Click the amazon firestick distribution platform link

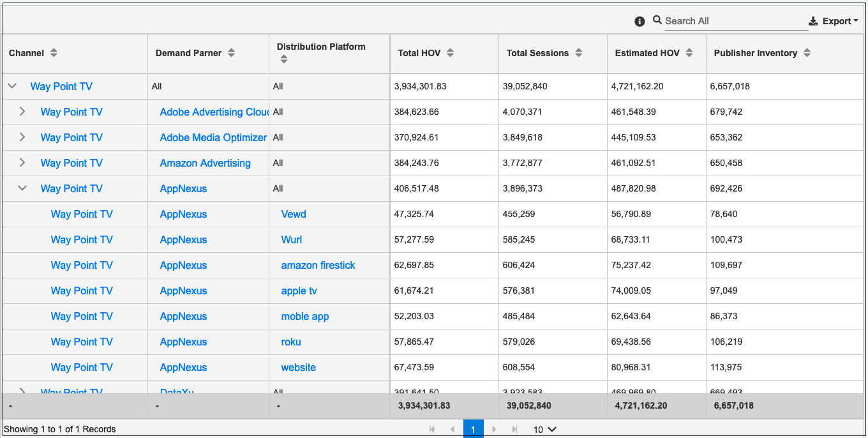318,265
